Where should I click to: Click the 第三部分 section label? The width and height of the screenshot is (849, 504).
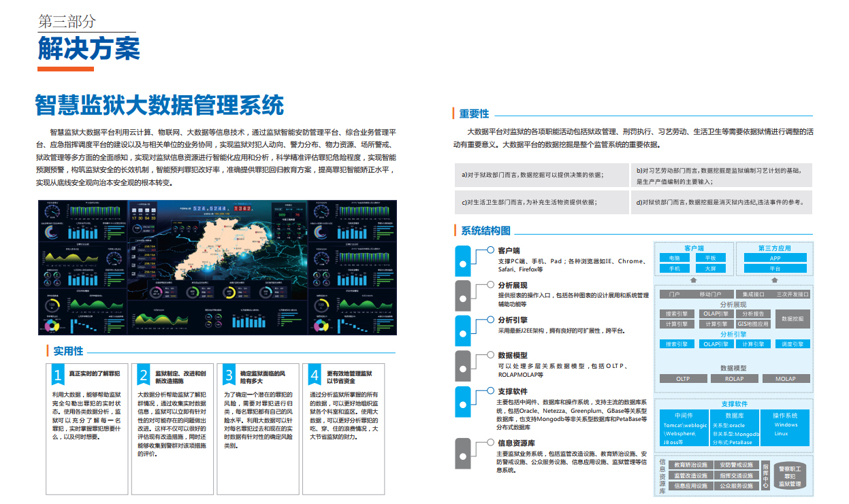[x=67, y=21]
